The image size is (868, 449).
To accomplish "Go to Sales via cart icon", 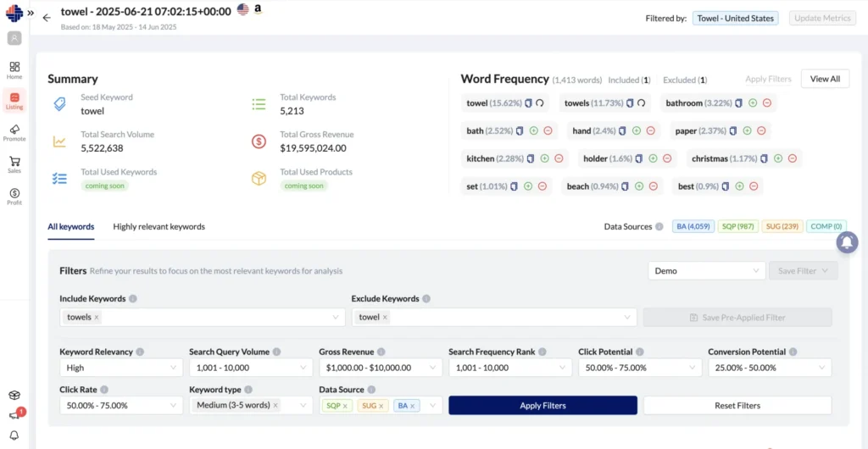I will (14, 164).
